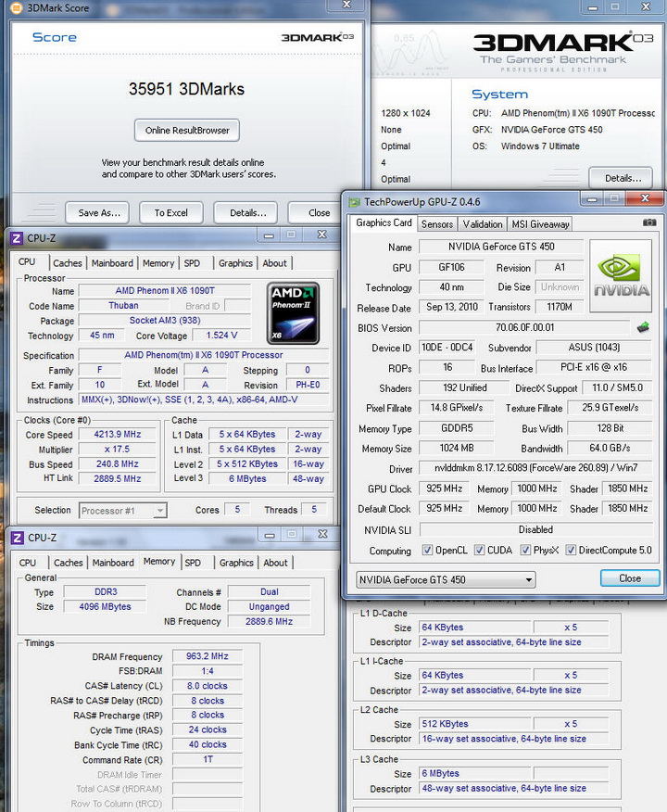
Task: Click the L3 Cache Size value 6 MBytes
Action: tap(475, 773)
